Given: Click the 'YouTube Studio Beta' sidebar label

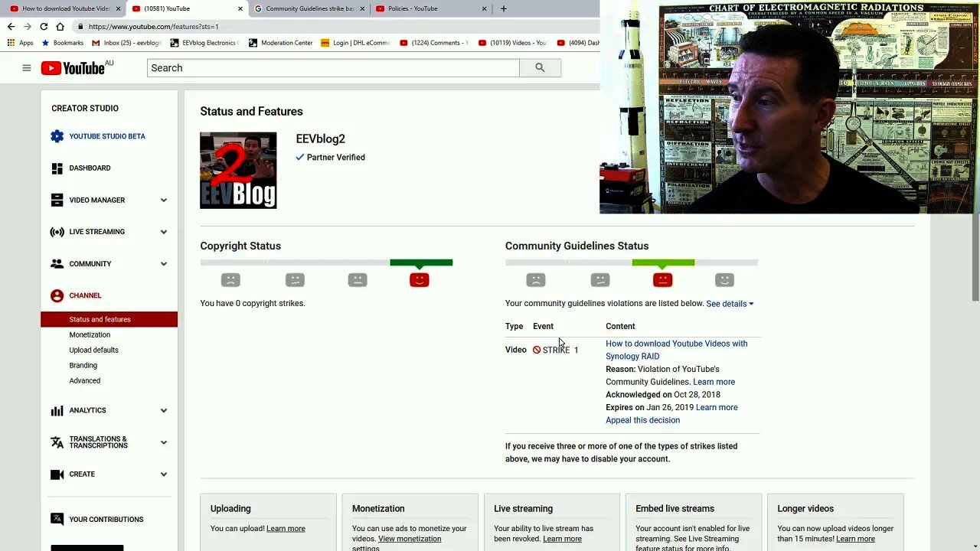Looking at the screenshot, I should pos(107,136).
